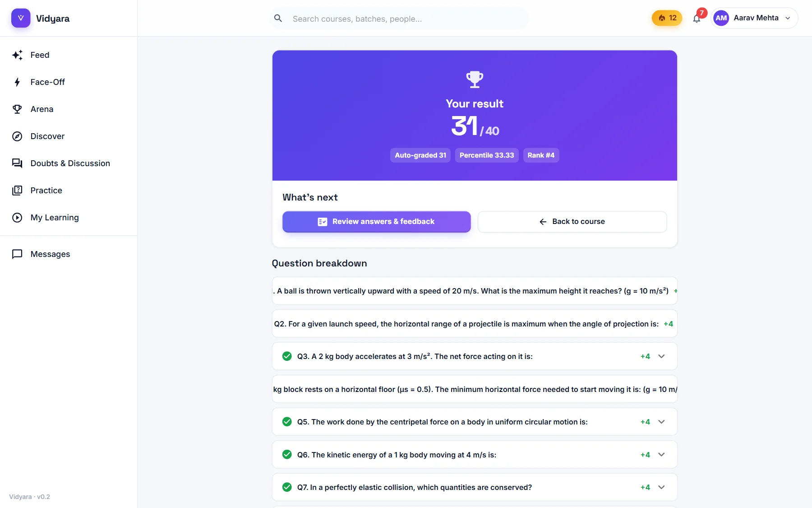Open the notifications bell
Screen dimensions: 812x508
click(x=697, y=19)
